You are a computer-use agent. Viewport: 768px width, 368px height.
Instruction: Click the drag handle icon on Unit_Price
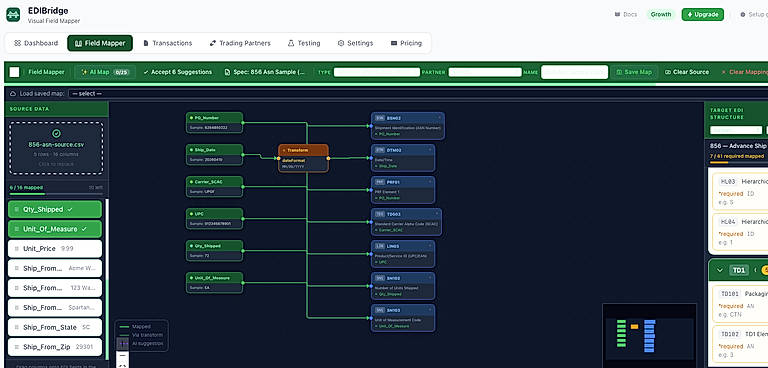pyautogui.click(x=16, y=249)
